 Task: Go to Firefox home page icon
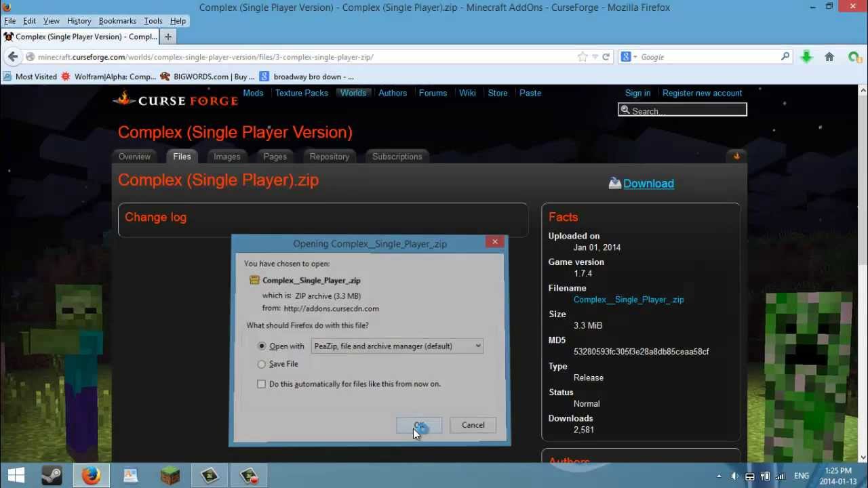tap(829, 57)
